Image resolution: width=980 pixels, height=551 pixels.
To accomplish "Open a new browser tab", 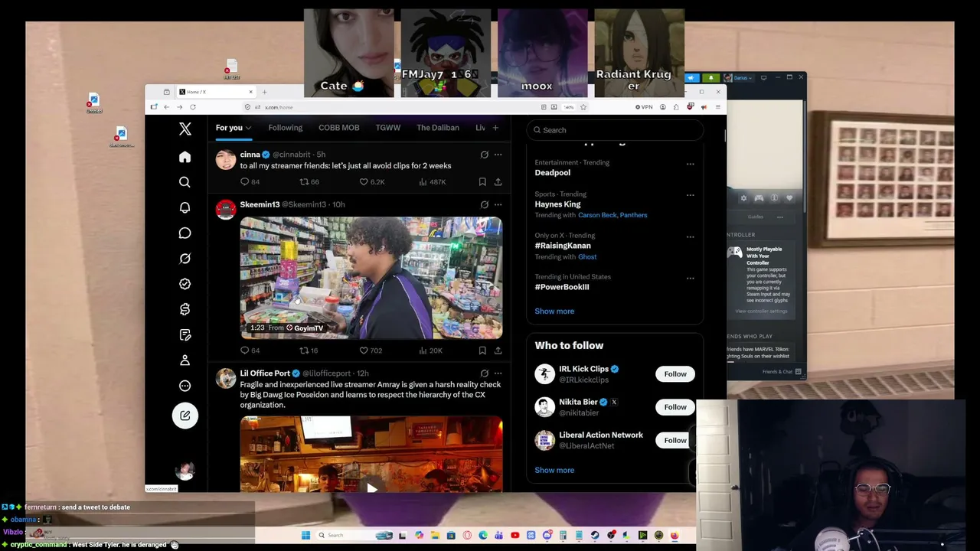I will (265, 92).
